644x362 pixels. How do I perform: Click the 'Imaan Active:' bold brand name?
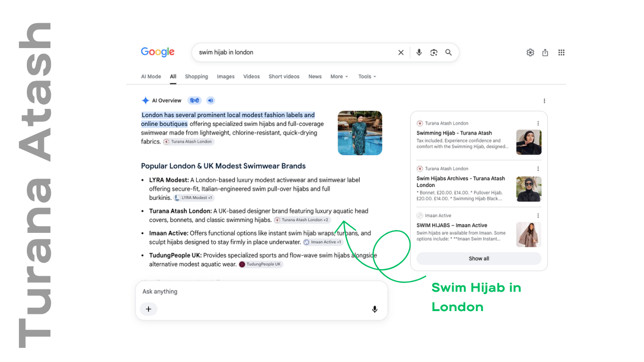coord(169,233)
